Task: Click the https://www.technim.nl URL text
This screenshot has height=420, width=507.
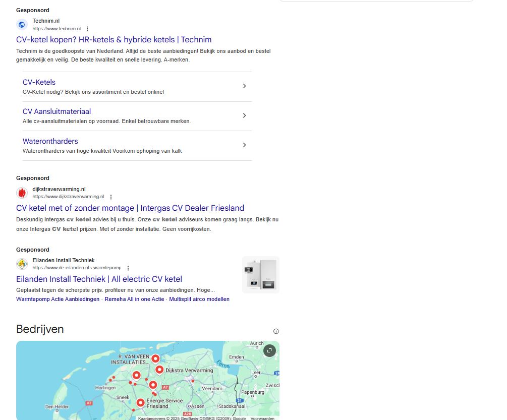Action: 57,29
